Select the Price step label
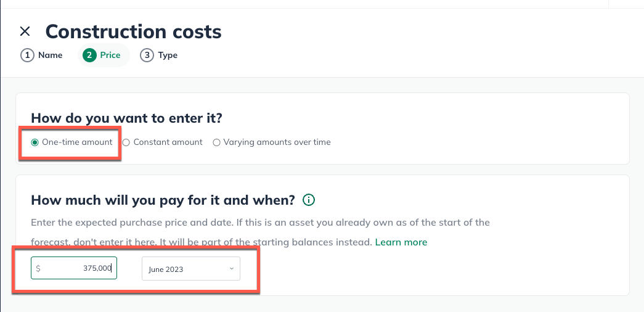 tap(110, 55)
